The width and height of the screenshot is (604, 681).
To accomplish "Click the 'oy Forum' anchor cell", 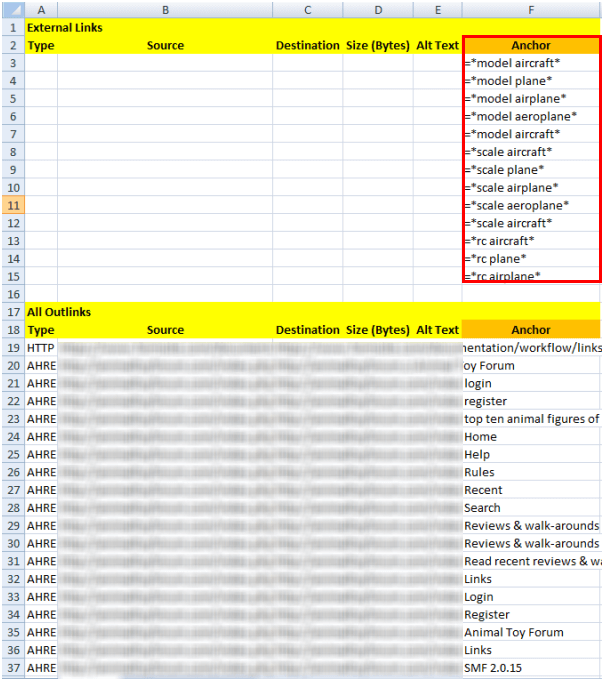I will 531,365.
